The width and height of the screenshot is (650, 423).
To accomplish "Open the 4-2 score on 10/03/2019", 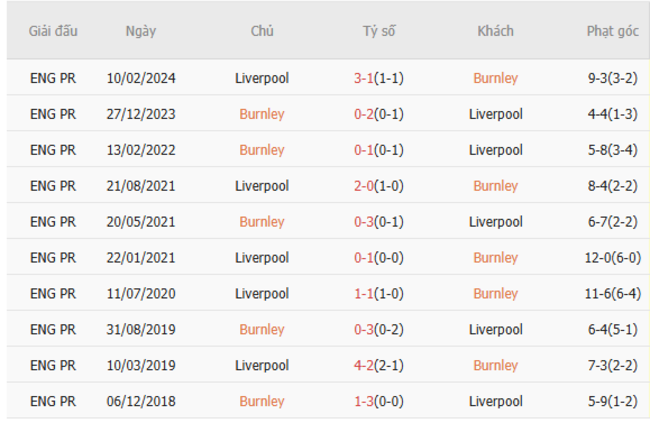I will point(366,365).
